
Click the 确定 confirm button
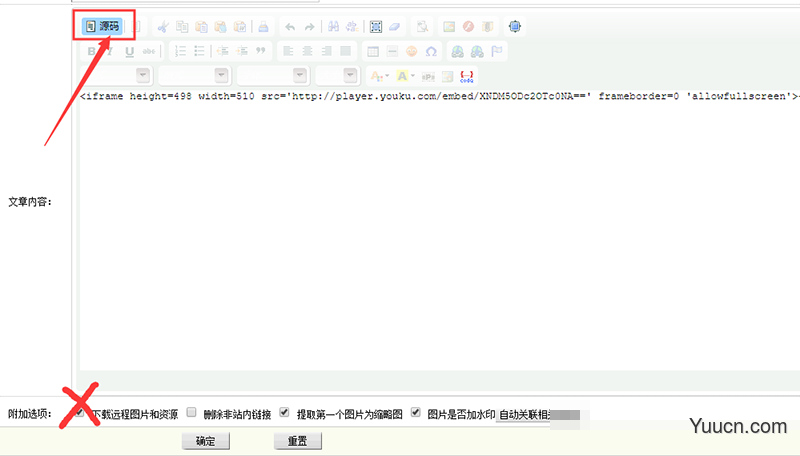(206, 441)
